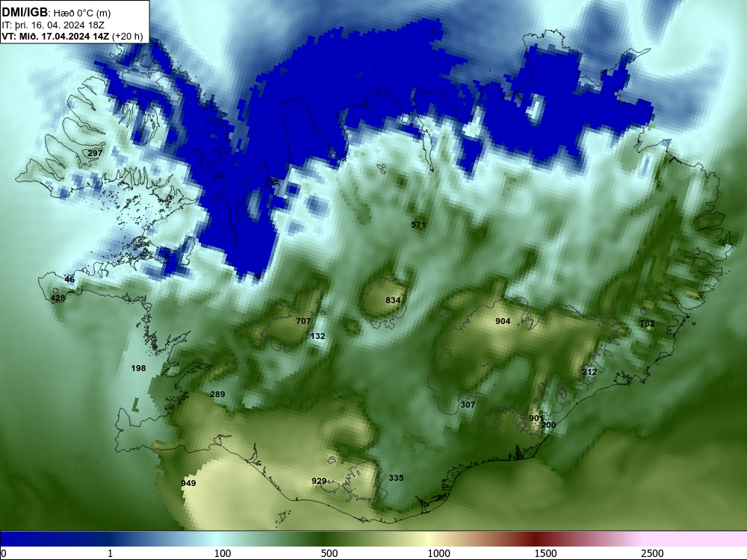Click the 904 value on Vatnajökull
The image size is (747, 560).
503,321
